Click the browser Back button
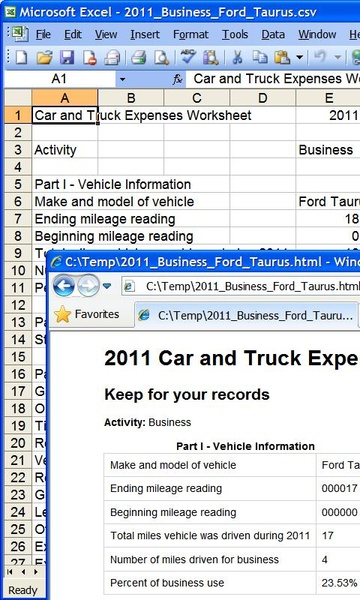This screenshot has width=360, height=600. 64,286
